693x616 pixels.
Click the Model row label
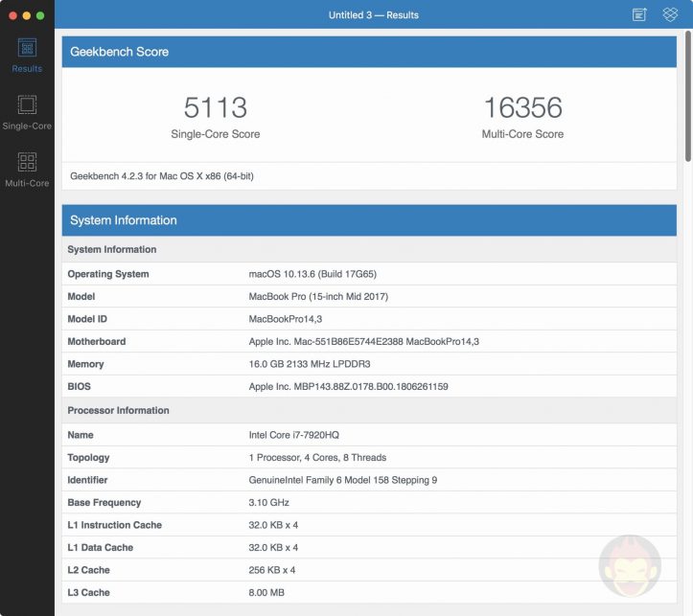click(x=81, y=296)
